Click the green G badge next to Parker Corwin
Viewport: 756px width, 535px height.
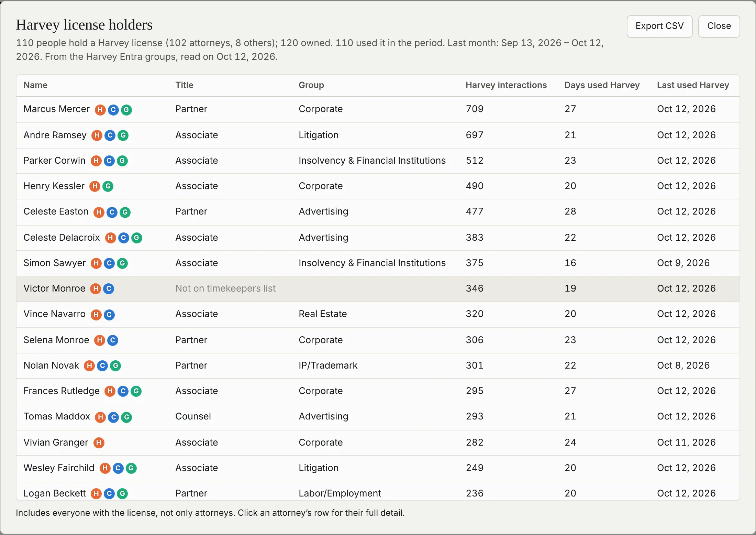[x=122, y=161]
